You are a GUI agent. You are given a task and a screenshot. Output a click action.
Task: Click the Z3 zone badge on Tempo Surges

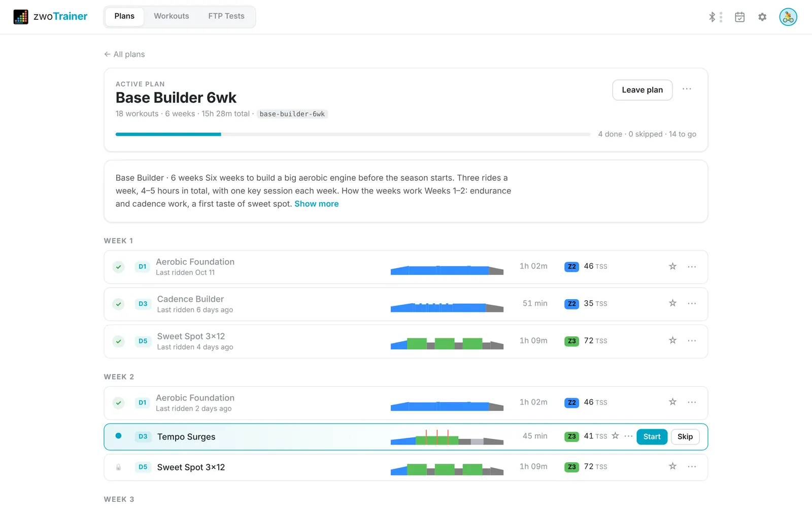571,436
